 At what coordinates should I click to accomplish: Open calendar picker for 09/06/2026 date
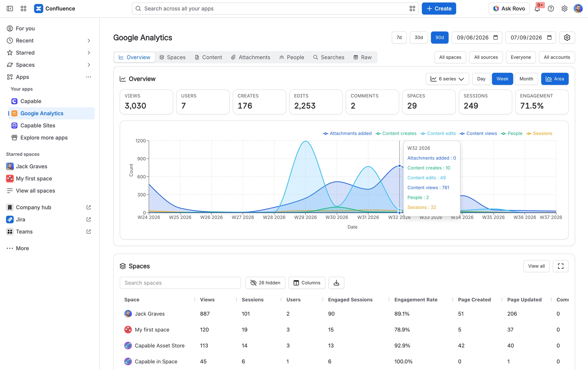tap(496, 38)
